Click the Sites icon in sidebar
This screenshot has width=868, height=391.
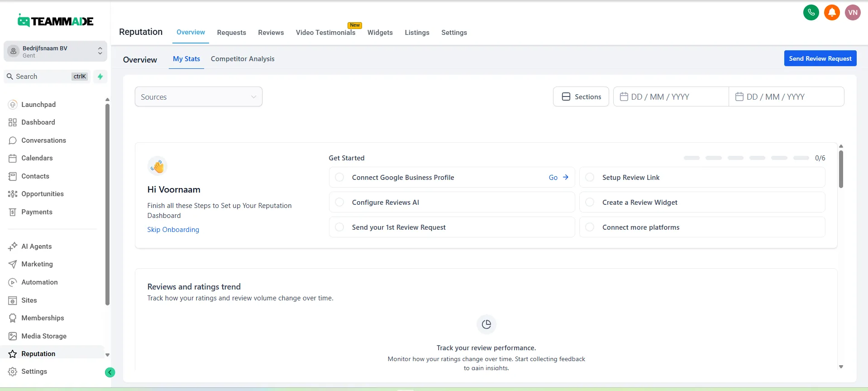[13, 300]
